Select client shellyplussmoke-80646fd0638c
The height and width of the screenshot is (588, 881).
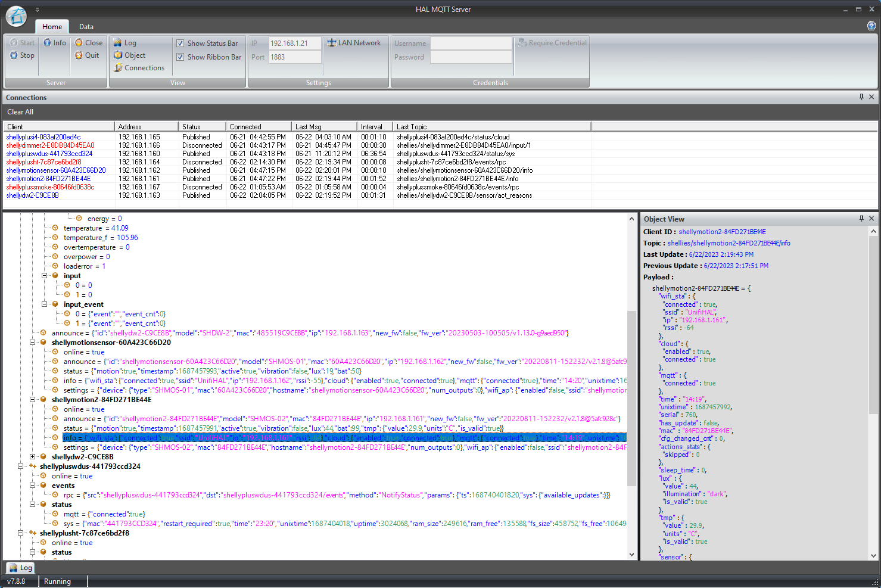pos(50,187)
